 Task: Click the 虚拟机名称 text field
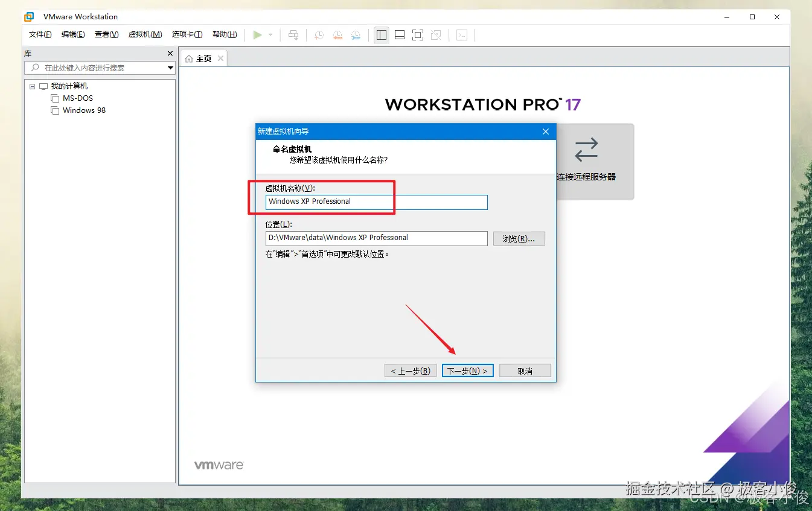376,202
